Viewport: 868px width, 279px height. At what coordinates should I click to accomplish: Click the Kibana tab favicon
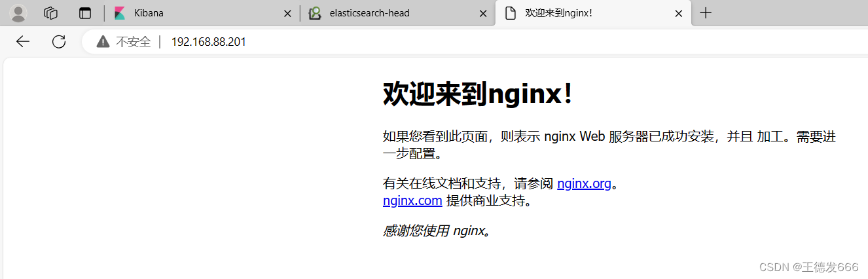point(119,13)
